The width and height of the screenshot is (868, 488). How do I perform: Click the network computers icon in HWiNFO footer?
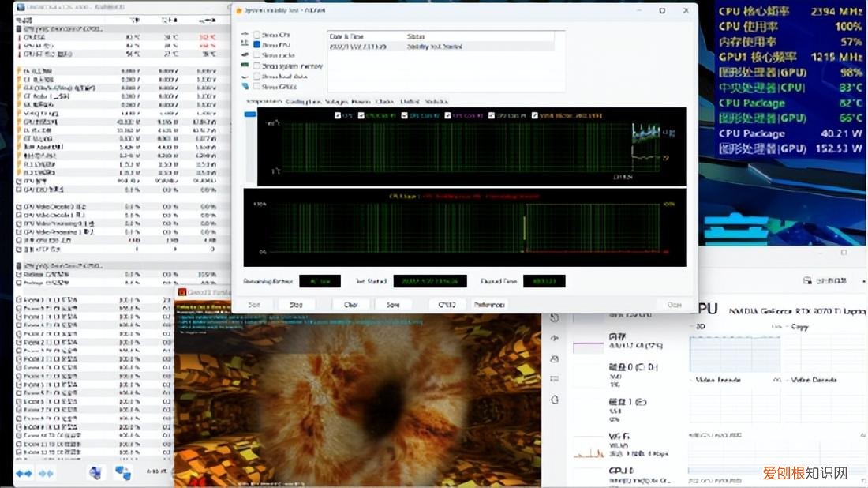tap(122, 472)
